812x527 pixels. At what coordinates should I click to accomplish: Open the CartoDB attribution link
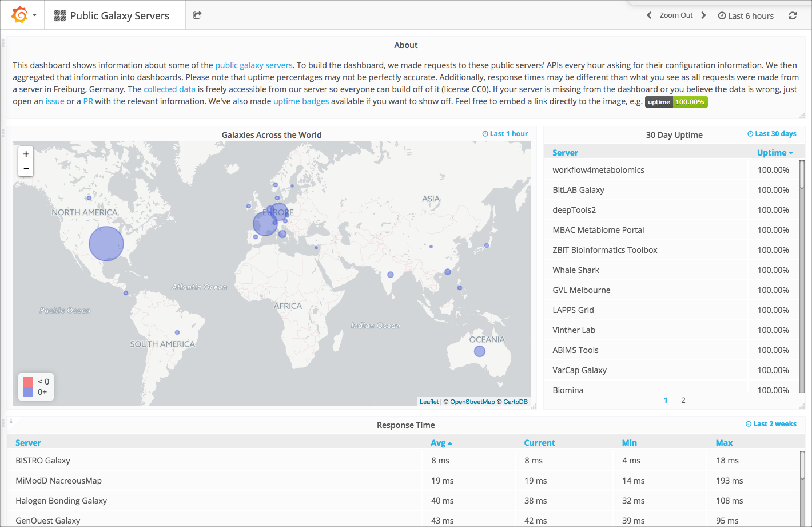pyautogui.click(x=515, y=402)
